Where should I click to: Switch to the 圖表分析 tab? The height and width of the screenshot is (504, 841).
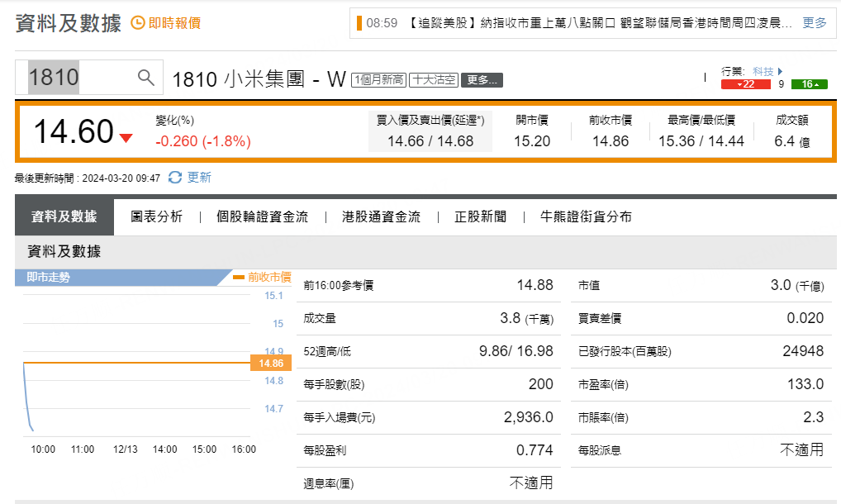click(x=157, y=216)
